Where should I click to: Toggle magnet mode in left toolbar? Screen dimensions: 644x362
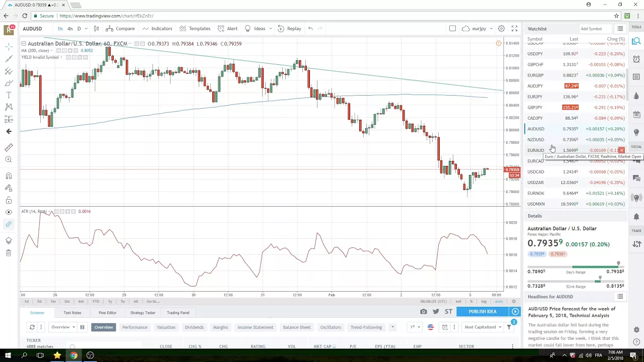click(9, 176)
